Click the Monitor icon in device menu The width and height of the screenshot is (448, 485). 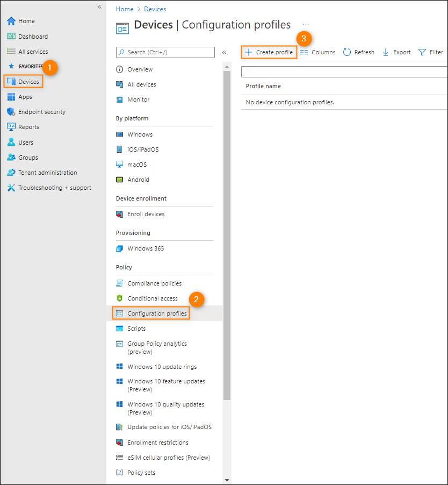[119, 99]
